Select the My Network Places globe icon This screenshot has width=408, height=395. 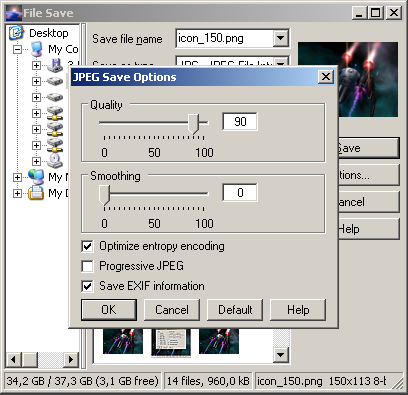pyautogui.click(x=36, y=177)
